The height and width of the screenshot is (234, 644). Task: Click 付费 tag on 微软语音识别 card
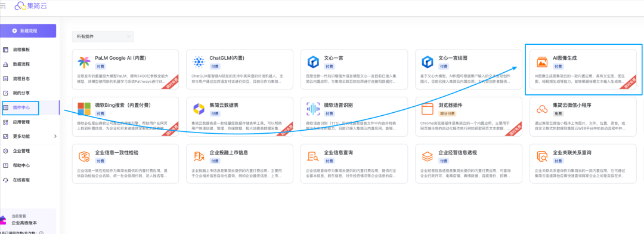[329, 113]
